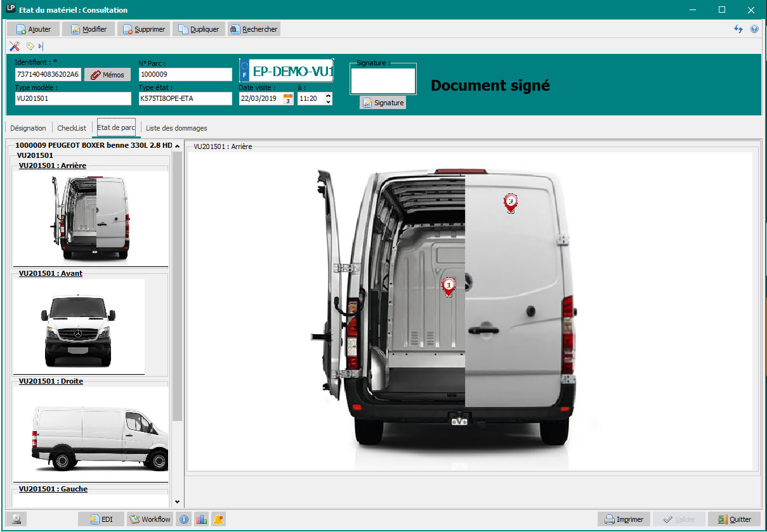Image resolution: width=767 pixels, height=532 pixels.
Task: Click the scroll down arrow in thumbnail list
Action: click(x=177, y=502)
